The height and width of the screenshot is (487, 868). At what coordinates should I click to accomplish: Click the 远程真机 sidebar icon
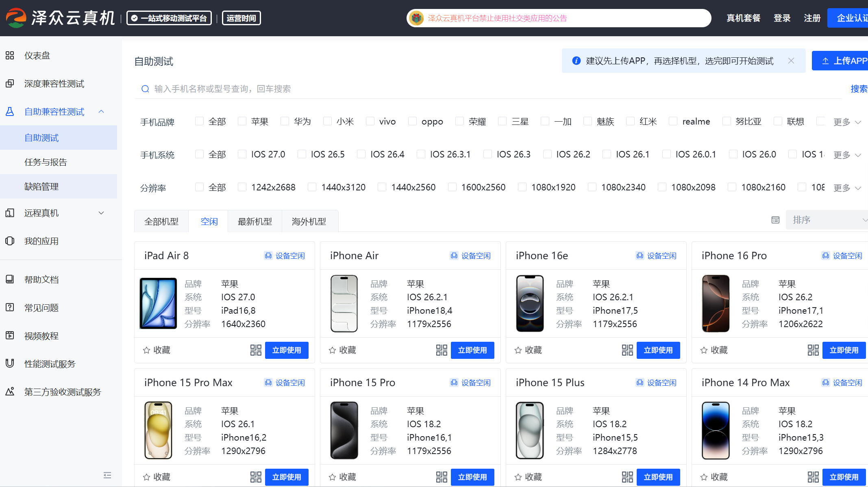click(x=10, y=213)
